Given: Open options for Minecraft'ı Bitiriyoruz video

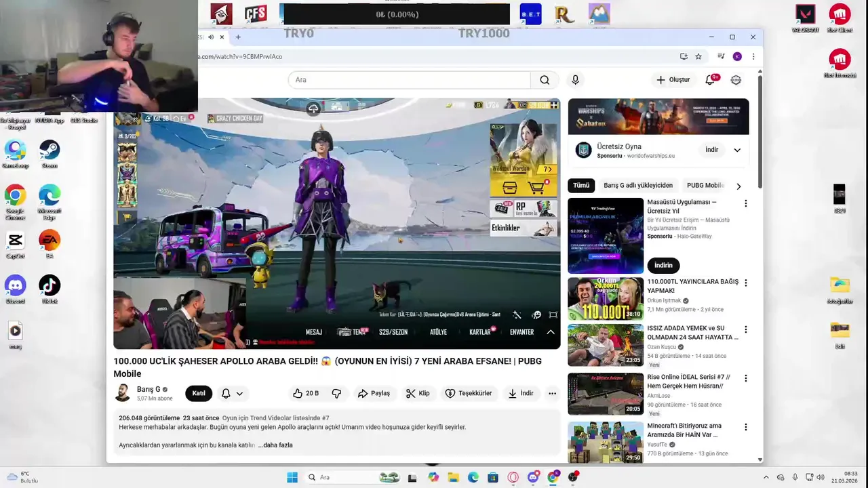Looking at the screenshot, I should coord(745,427).
